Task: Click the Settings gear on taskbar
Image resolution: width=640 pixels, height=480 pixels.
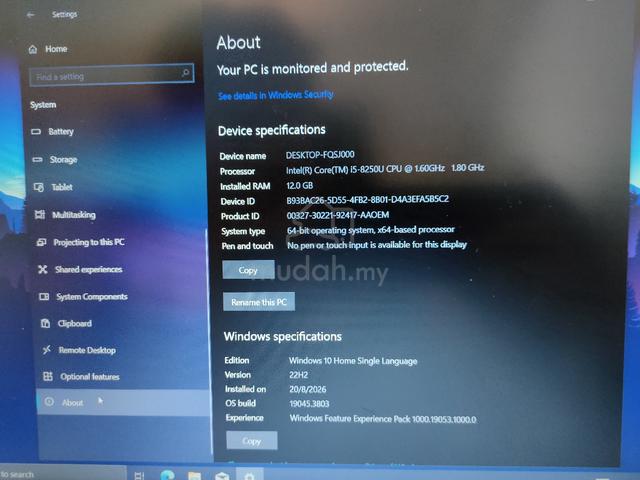Action: point(250,476)
